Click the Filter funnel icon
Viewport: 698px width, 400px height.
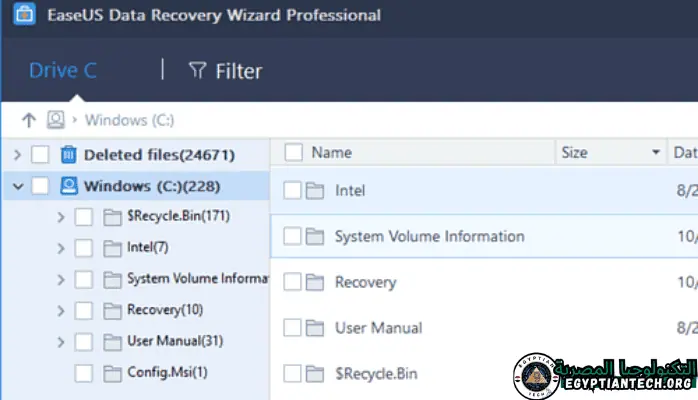pyautogui.click(x=198, y=71)
